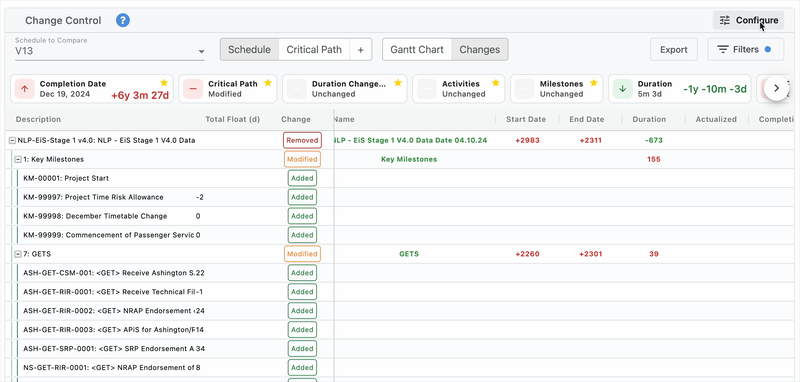Click the Export button
800x382 pixels.
click(x=673, y=49)
